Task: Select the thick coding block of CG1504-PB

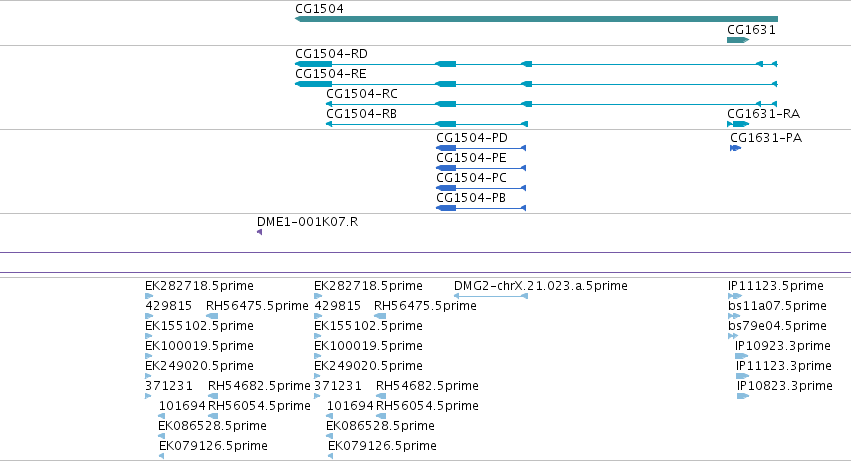Action: [x=446, y=208]
